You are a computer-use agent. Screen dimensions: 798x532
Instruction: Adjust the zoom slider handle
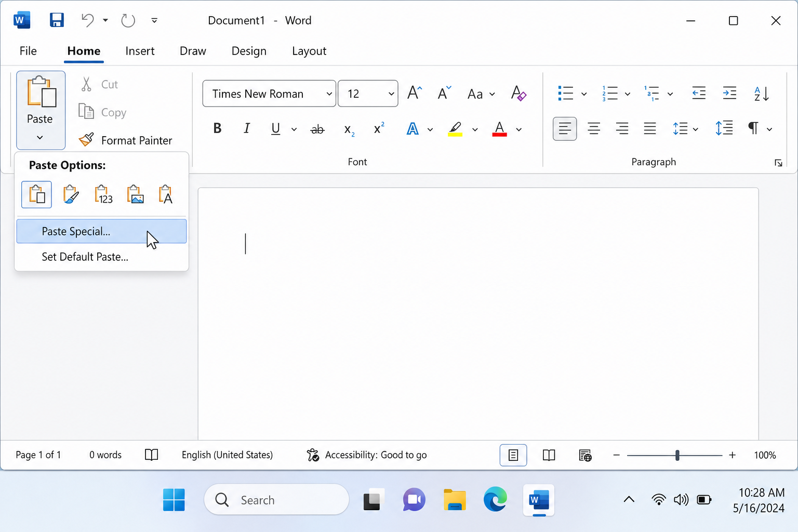coord(677,455)
